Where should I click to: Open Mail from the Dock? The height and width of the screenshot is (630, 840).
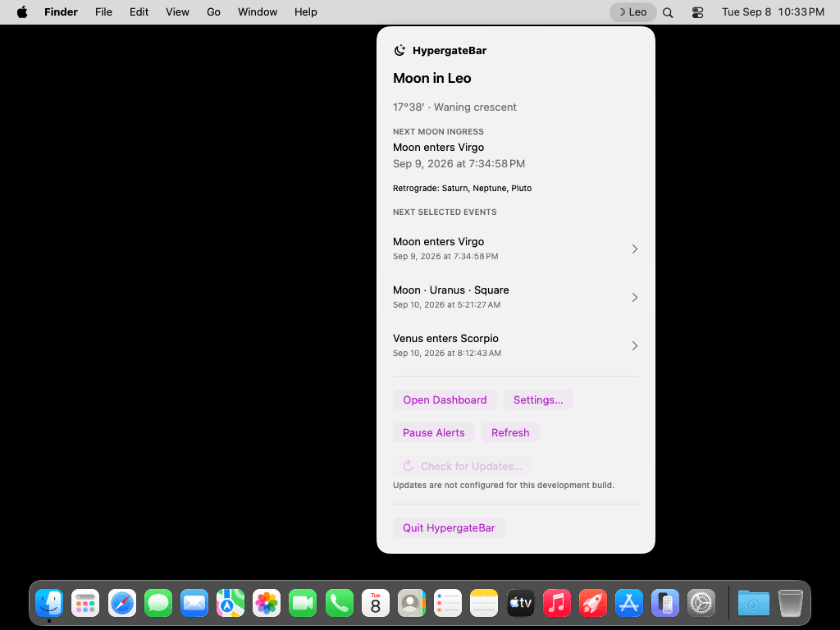pos(194,603)
